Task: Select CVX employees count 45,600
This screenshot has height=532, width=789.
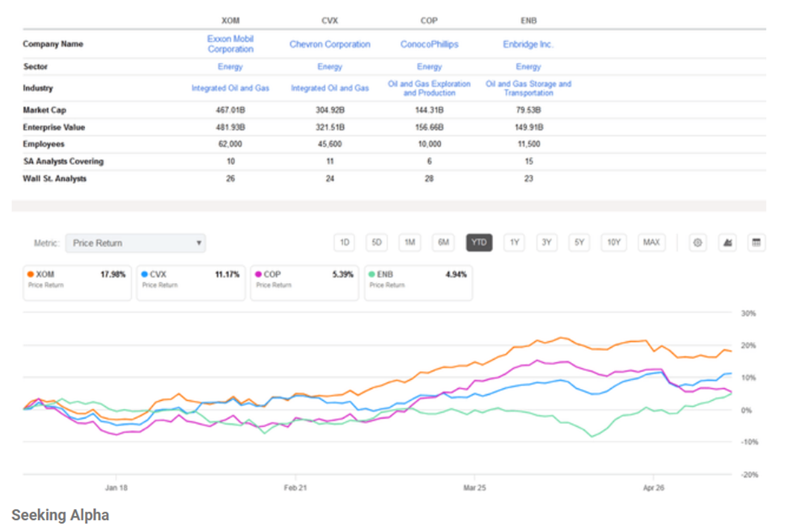Action: click(329, 144)
